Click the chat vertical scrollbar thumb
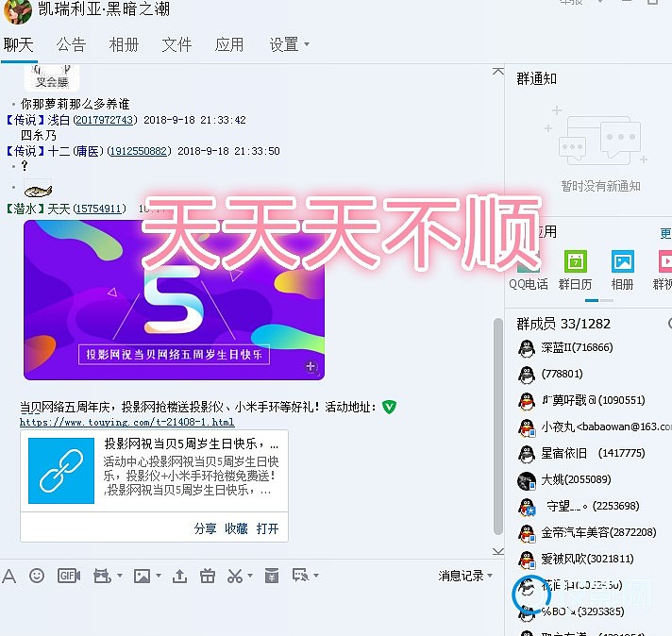The width and height of the screenshot is (672, 636). (x=497, y=426)
